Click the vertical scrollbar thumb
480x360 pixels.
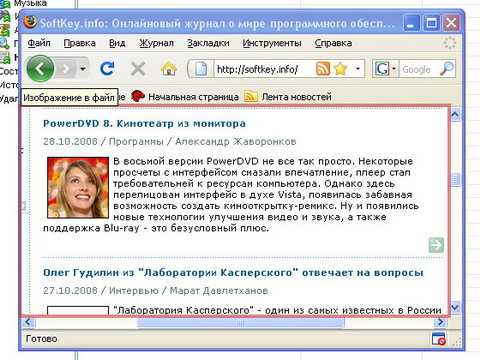pos(455,180)
